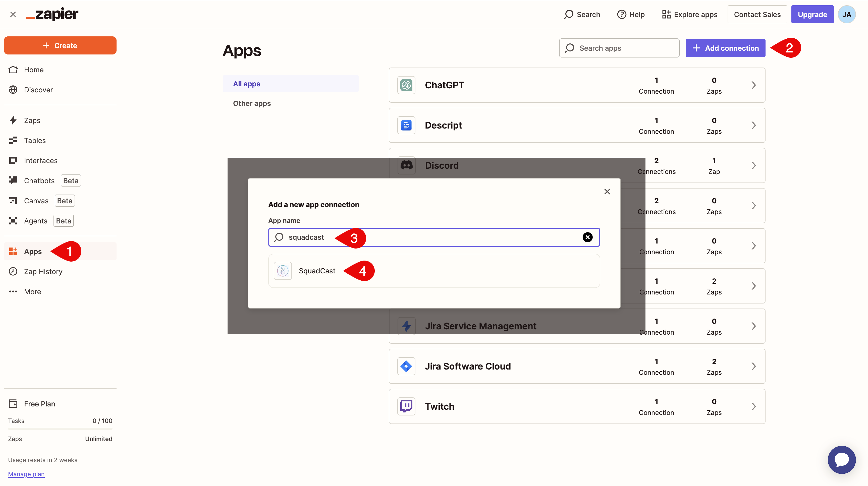
Task: Open the Interfaces sidebar icon
Action: pos(13,161)
